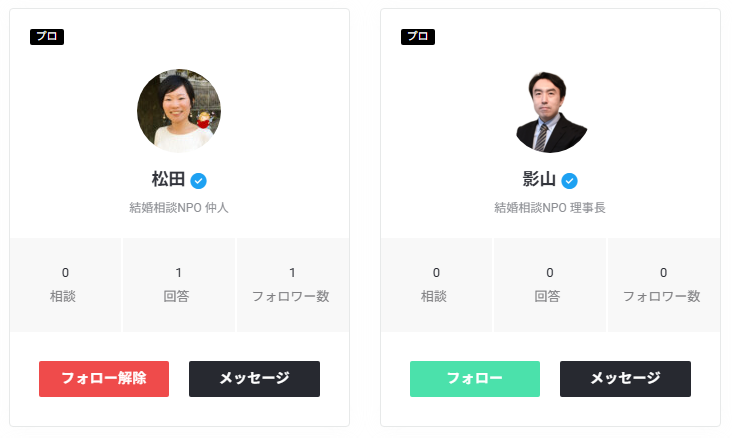This screenshot has width=732, height=438.
Task: Send a メッセージ to 影山
Action: click(625, 379)
